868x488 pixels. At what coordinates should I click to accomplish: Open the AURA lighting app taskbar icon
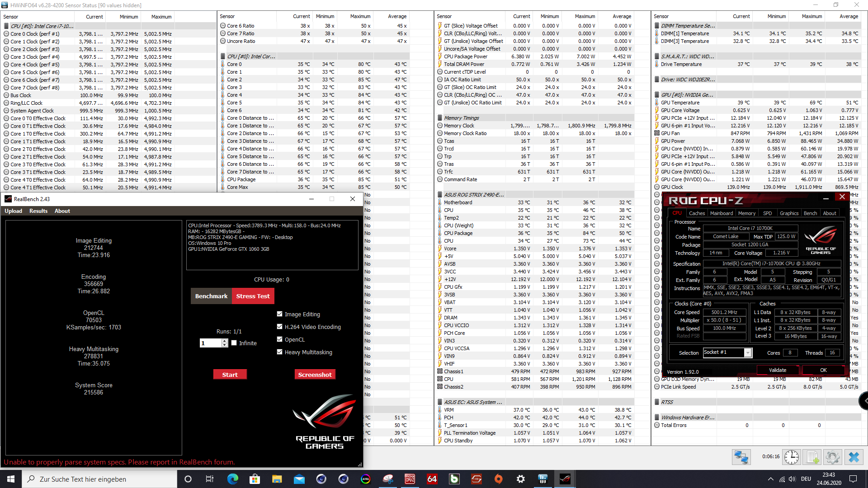point(365,479)
